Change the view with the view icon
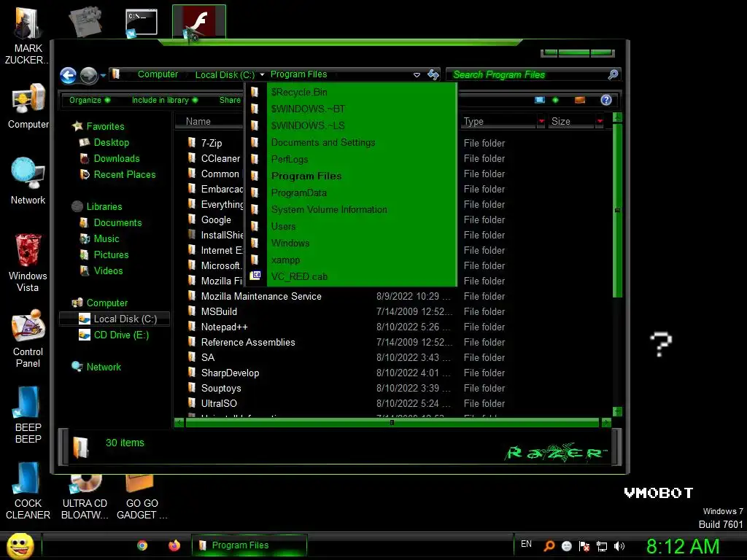This screenshot has width=747, height=560. click(x=540, y=100)
